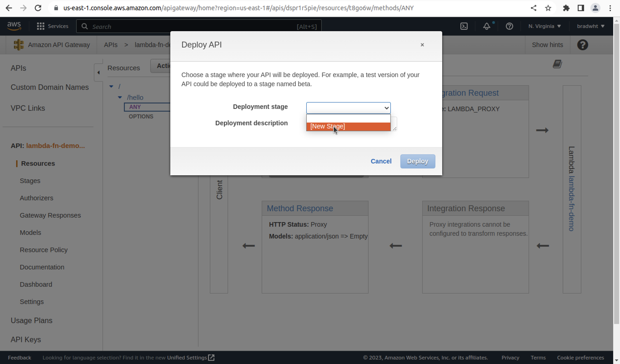620x364 pixels.
Task: Toggle the browser side panel icon
Action: click(x=581, y=8)
